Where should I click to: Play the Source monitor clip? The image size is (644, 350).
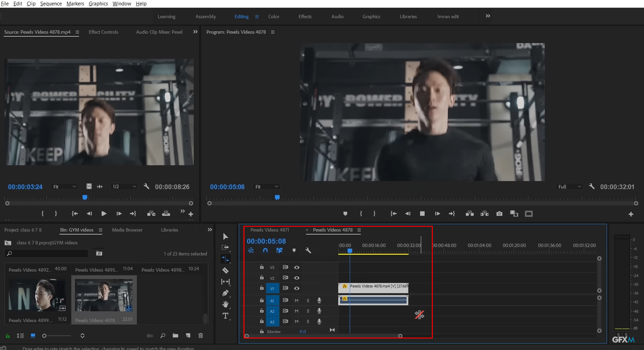(x=104, y=214)
